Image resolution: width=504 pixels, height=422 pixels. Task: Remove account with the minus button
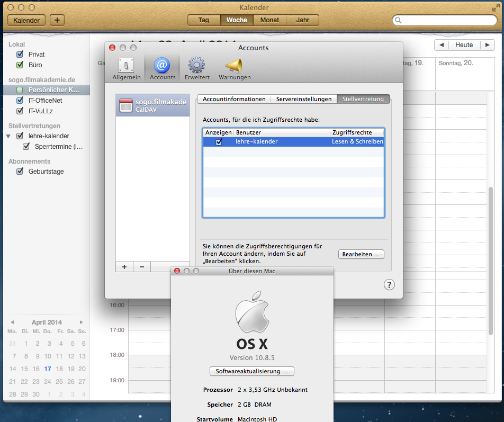pos(142,267)
